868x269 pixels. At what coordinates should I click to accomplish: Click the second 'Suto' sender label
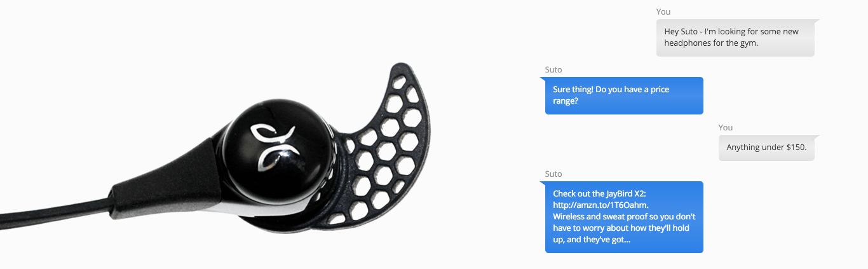[553, 174]
